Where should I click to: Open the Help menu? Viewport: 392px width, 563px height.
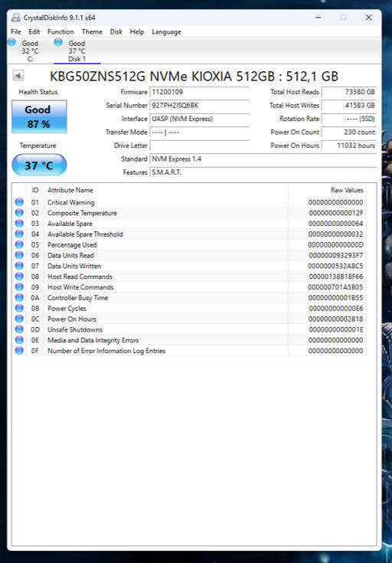pos(137,31)
